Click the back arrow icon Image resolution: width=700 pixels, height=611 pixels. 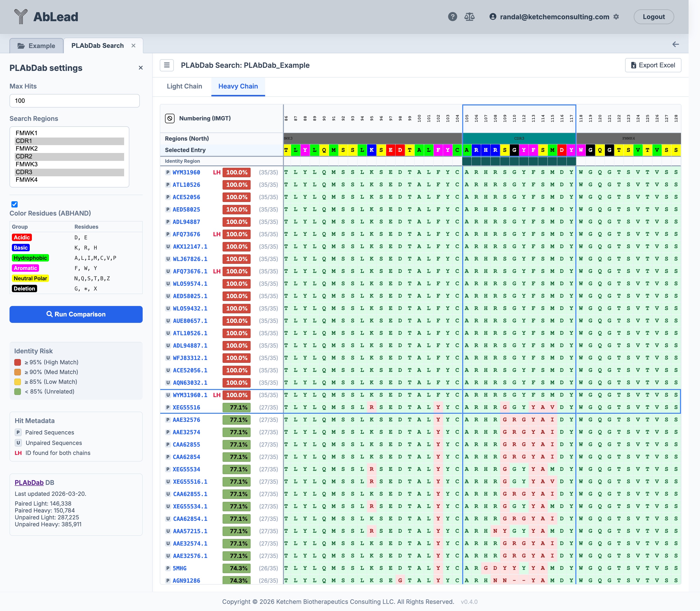[676, 44]
